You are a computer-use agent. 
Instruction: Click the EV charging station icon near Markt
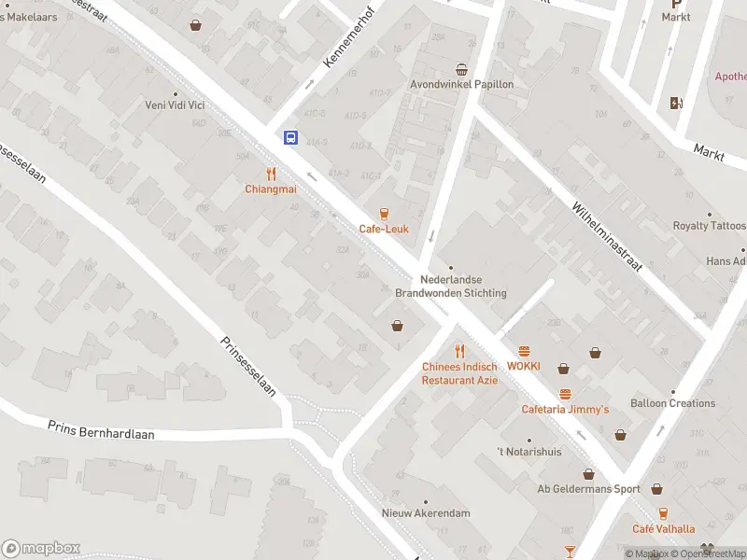pos(676,103)
